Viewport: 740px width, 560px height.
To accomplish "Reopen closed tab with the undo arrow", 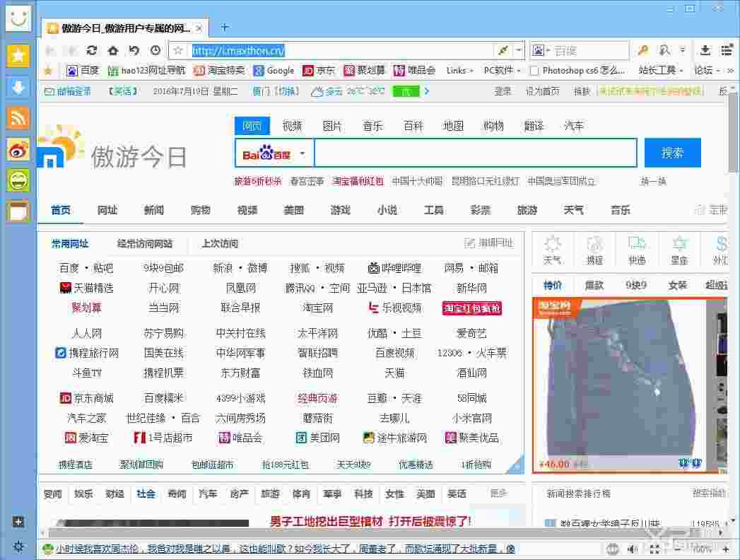I will click(x=134, y=50).
